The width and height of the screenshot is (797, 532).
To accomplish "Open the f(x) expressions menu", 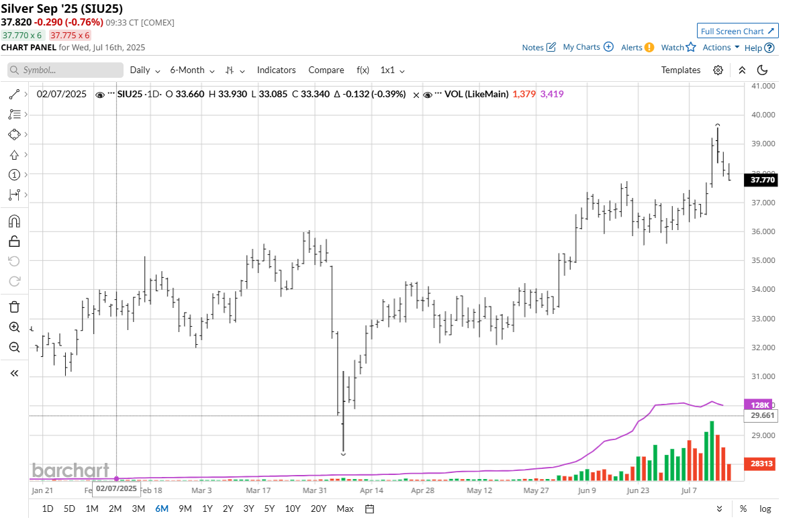I will point(363,70).
